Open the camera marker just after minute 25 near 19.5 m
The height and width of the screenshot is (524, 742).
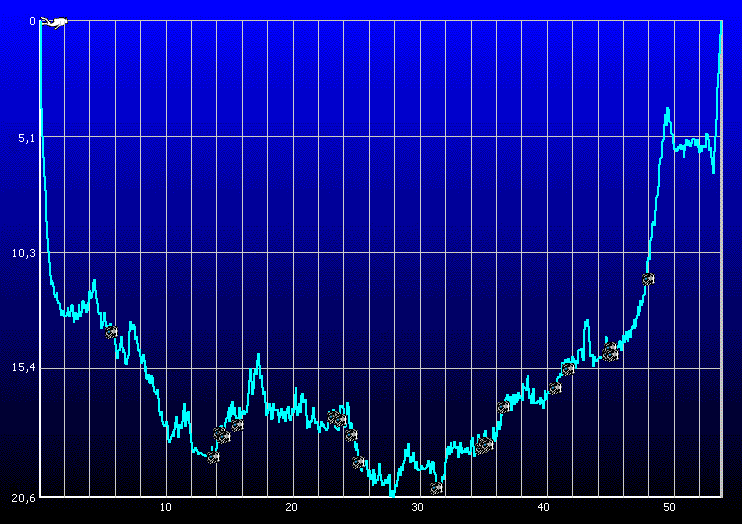pos(359,462)
